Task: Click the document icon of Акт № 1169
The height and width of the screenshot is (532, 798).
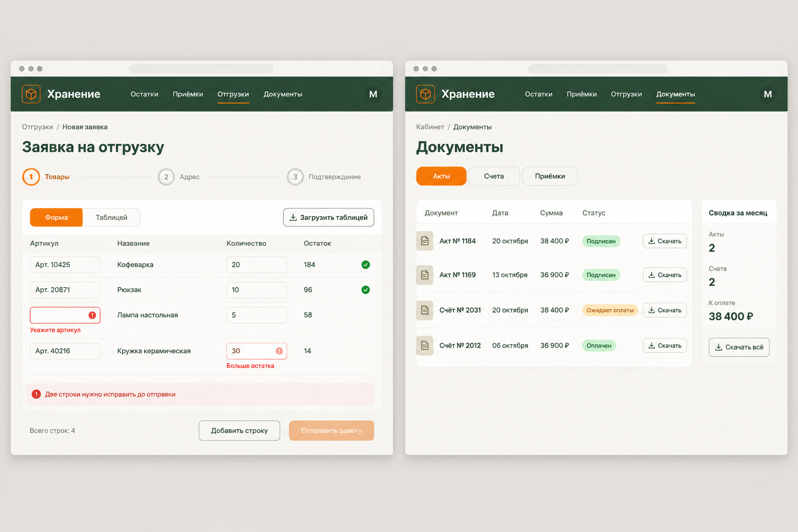Action: [424, 275]
